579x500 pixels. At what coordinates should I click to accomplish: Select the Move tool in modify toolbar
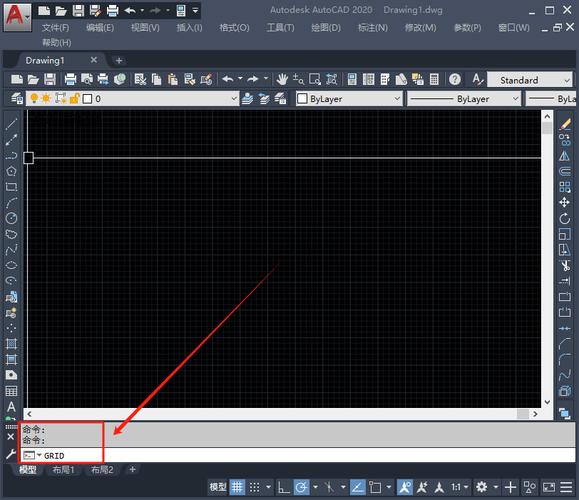pyautogui.click(x=564, y=202)
